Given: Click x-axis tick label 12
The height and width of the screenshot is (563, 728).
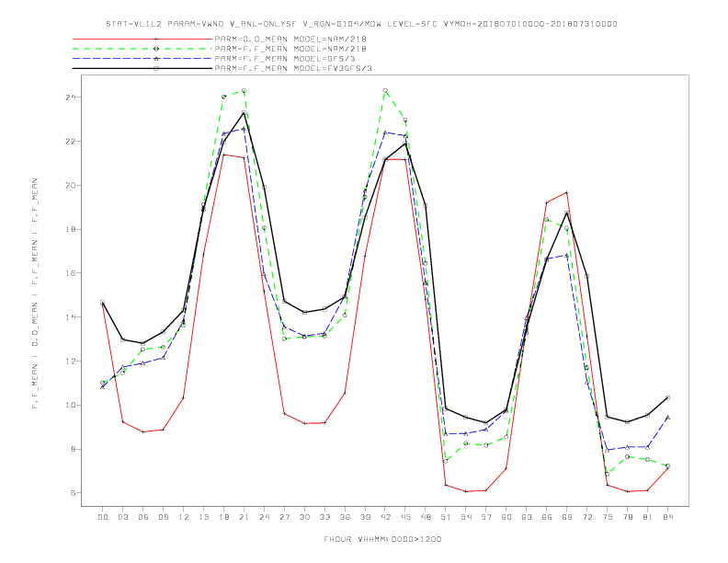Looking at the screenshot, I should pos(184,517).
